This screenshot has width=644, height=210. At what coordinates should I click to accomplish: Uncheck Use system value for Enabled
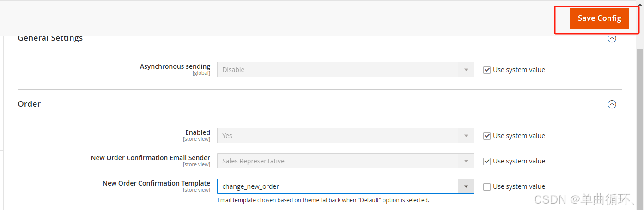point(486,136)
